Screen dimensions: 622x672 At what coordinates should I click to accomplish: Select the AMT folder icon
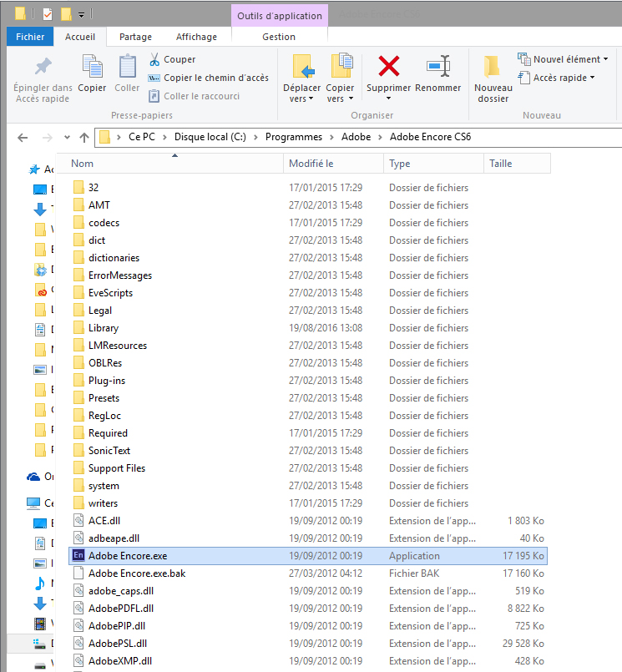pyautogui.click(x=78, y=205)
